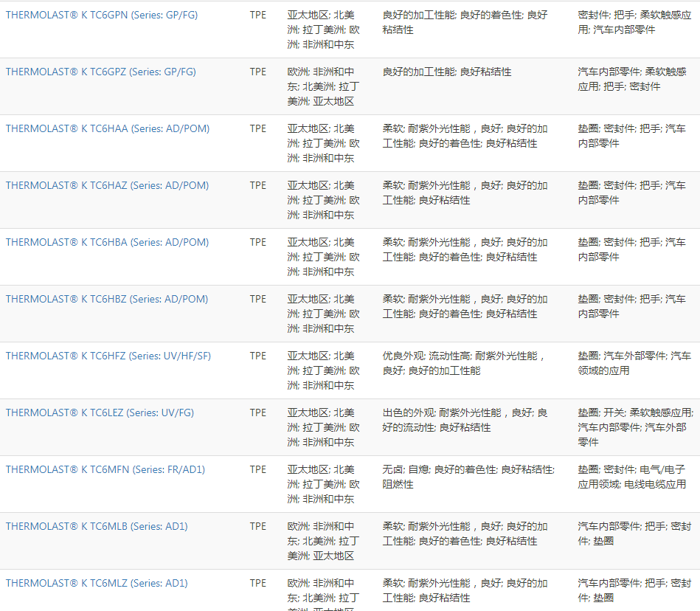Viewport: 700px width, 611px height.
Task: Open THERMOLAST K TC6HAZ (Series: AD/POM) link
Action: [107, 185]
